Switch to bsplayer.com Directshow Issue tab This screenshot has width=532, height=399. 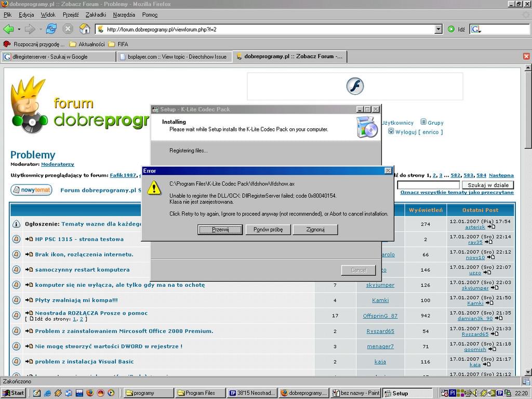tap(174, 57)
